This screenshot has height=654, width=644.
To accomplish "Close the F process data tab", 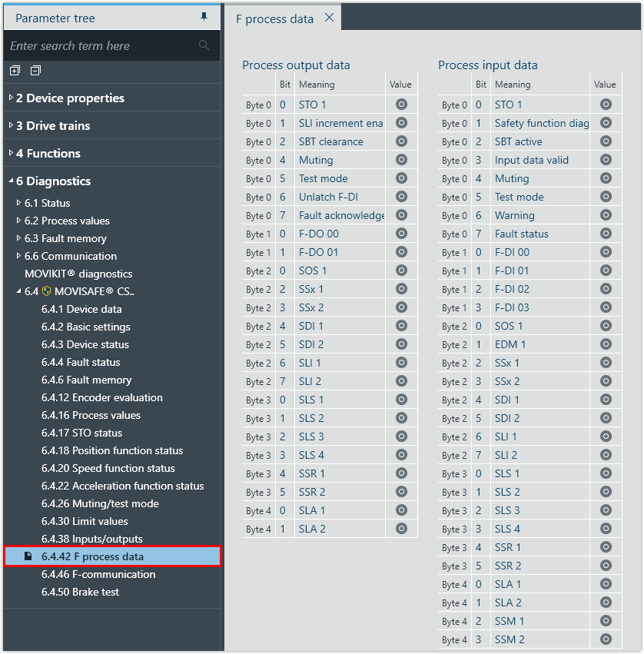I will coord(329,18).
